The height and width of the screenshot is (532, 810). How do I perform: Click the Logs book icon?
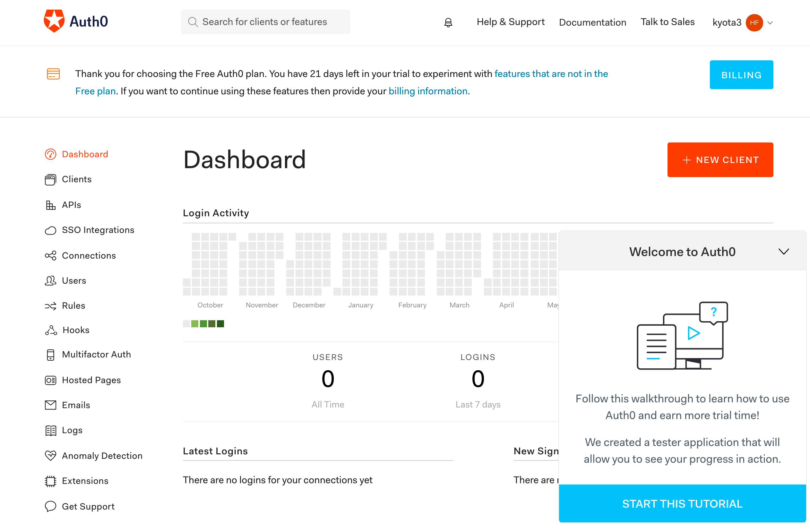click(x=51, y=431)
